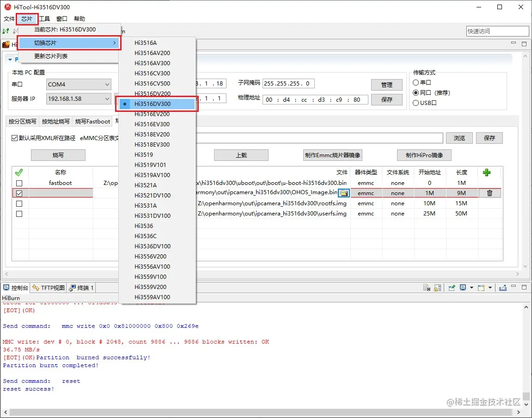This screenshot has width=532, height=418.
Task: Choose Hi3518EV300 from chip list
Action: pyautogui.click(x=157, y=145)
